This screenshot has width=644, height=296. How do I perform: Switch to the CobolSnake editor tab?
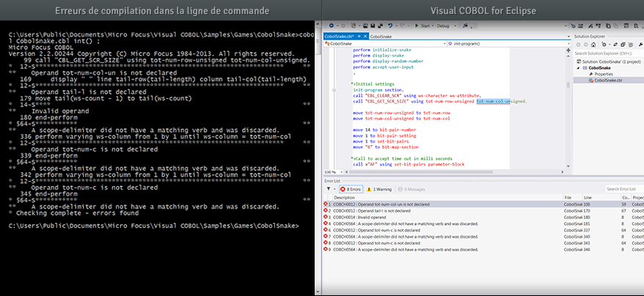381,35
